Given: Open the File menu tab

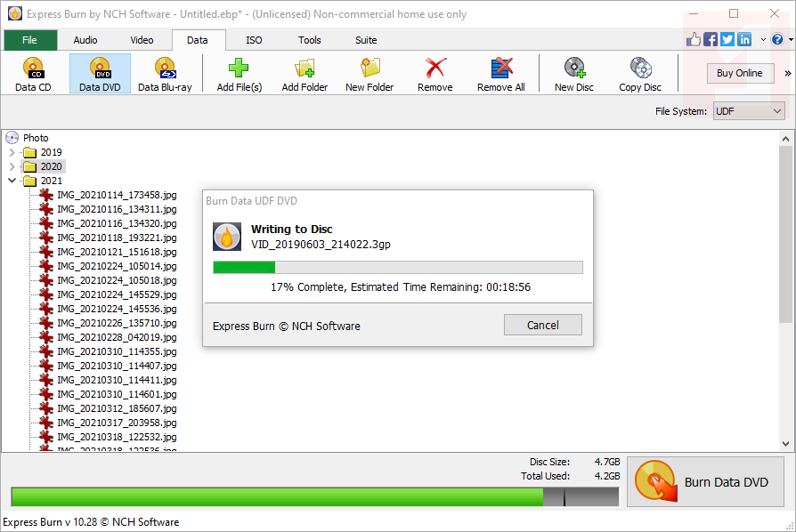Looking at the screenshot, I should 30,40.
